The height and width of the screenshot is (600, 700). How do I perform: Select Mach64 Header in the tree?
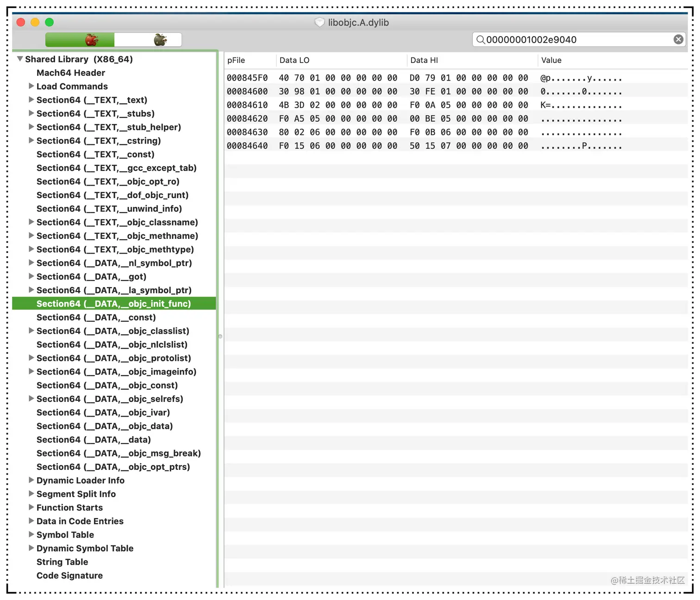tap(71, 73)
